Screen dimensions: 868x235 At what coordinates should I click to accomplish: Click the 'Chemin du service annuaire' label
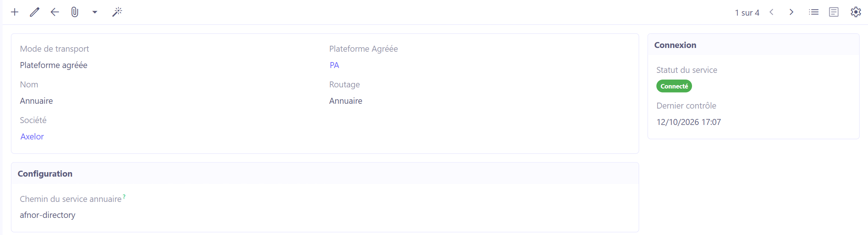point(71,199)
